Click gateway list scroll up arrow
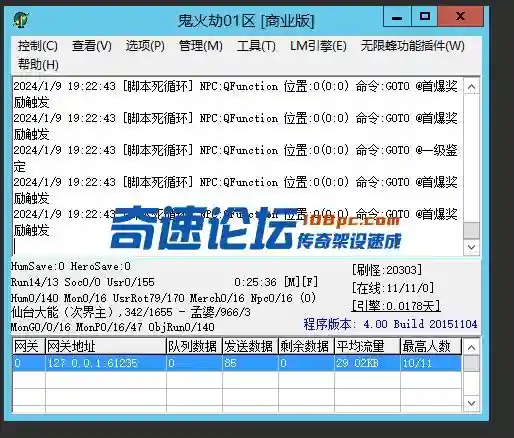The width and height of the screenshot is (514, 438). 471,348
